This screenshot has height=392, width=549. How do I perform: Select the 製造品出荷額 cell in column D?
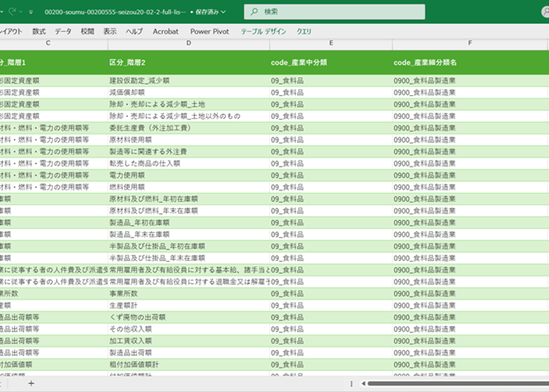click(x=189, y=353)
